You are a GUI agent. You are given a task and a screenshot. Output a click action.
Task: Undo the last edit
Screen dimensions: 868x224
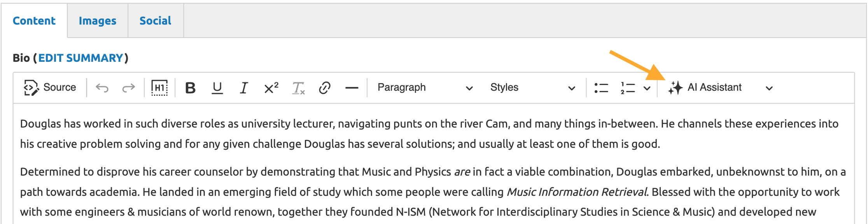click(102, 88)
